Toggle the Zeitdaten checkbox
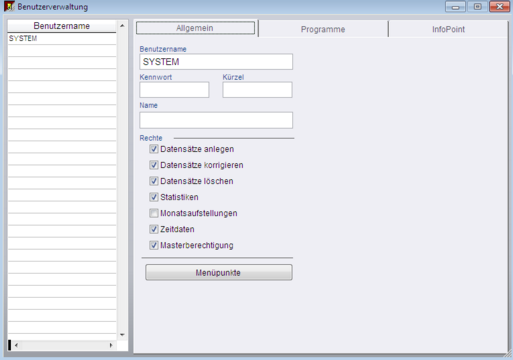Screen dimensions: 513x360 point(154,229)
